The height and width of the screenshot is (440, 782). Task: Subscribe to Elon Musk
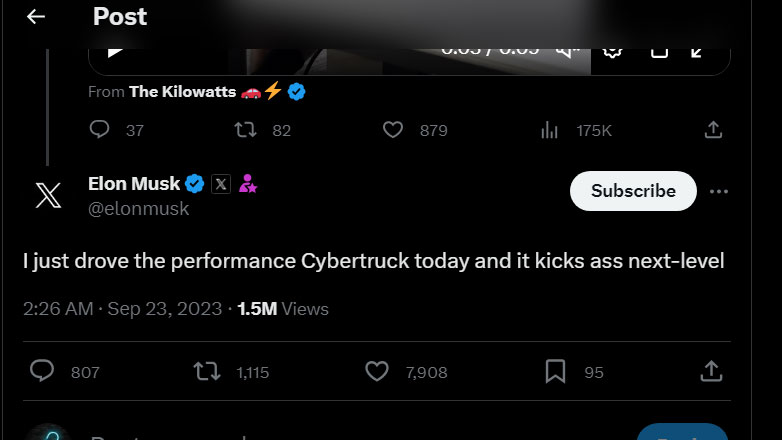click(x=632, y=191)
